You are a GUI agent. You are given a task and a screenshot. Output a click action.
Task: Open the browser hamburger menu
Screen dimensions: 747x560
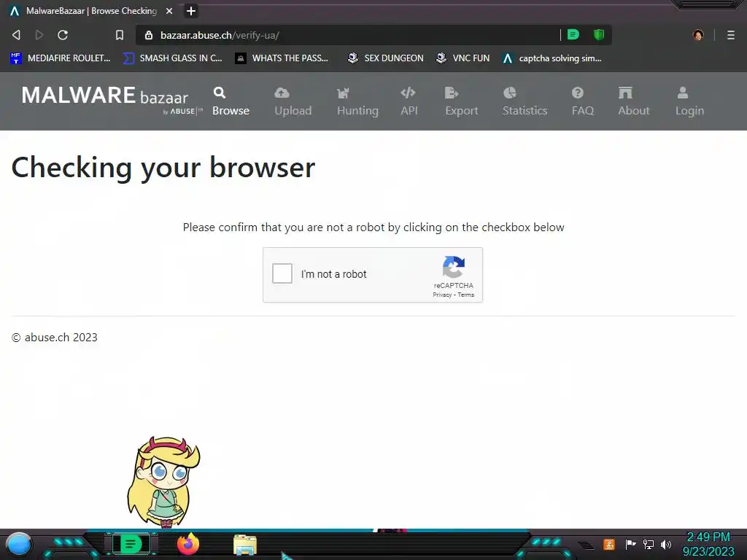click(x=731, y=35)
